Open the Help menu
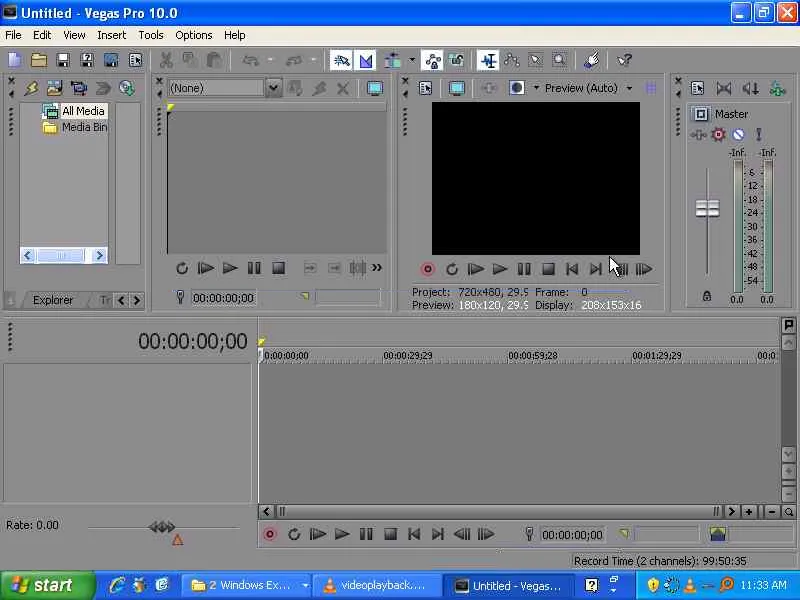This screenshot has width=800, height=600. pyautogui.click(x=235, y=35)
